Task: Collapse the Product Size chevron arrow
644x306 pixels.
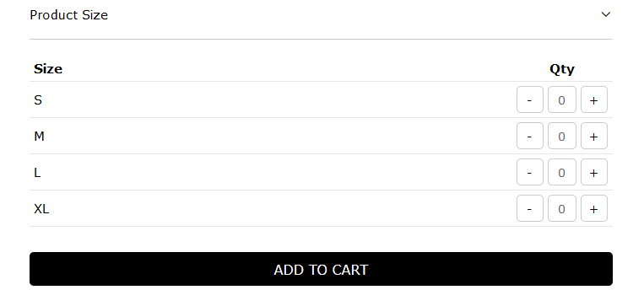Action: [606, 15]
